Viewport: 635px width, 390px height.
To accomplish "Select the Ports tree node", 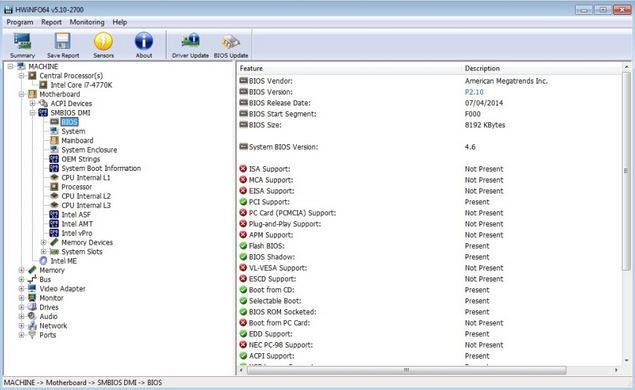I will (x=47, y=335).
